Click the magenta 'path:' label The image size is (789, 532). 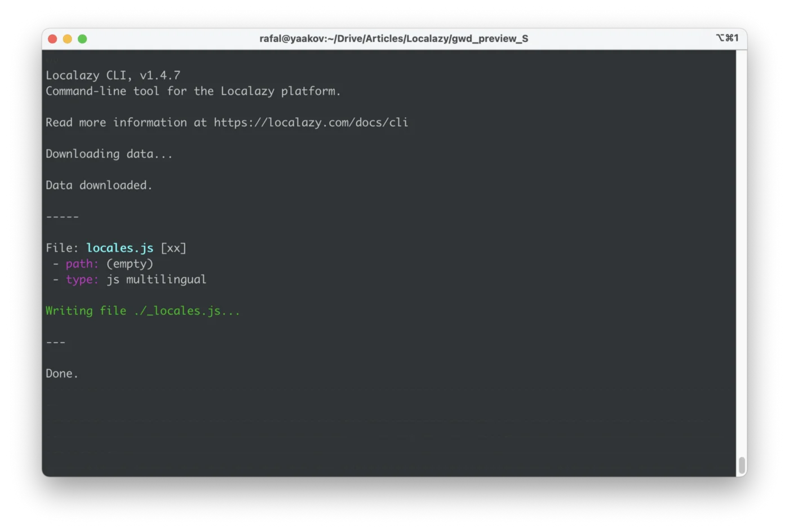(82, 264)
